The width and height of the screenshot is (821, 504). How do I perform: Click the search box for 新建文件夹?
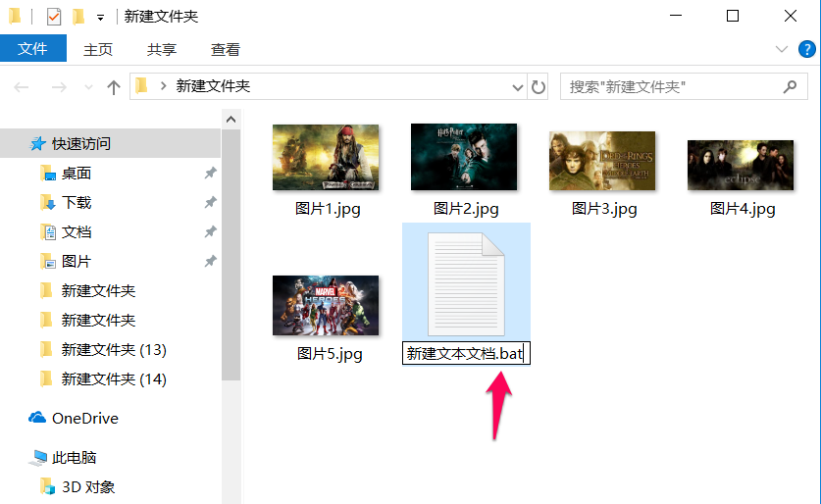click(672, 87)
